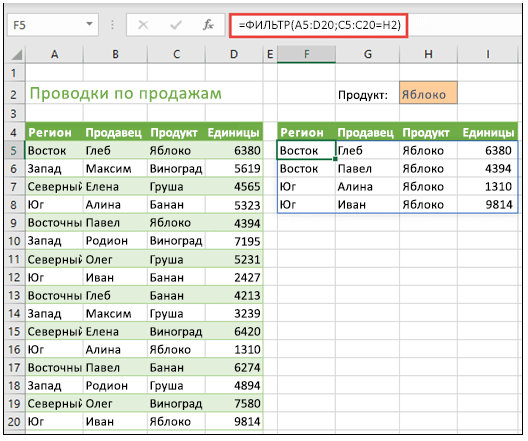Select cell 9814 in filtered results column I
Screen dimensions: 528x441
pos(488,205)
